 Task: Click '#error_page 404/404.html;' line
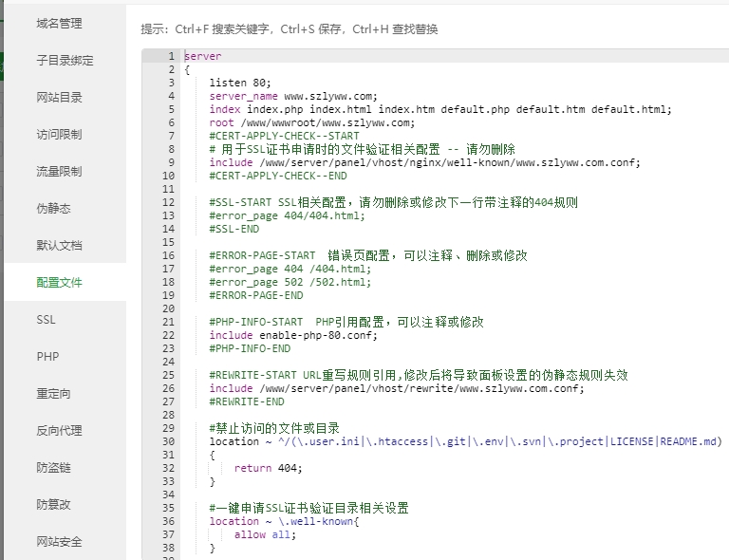click(x=288, y=216)
